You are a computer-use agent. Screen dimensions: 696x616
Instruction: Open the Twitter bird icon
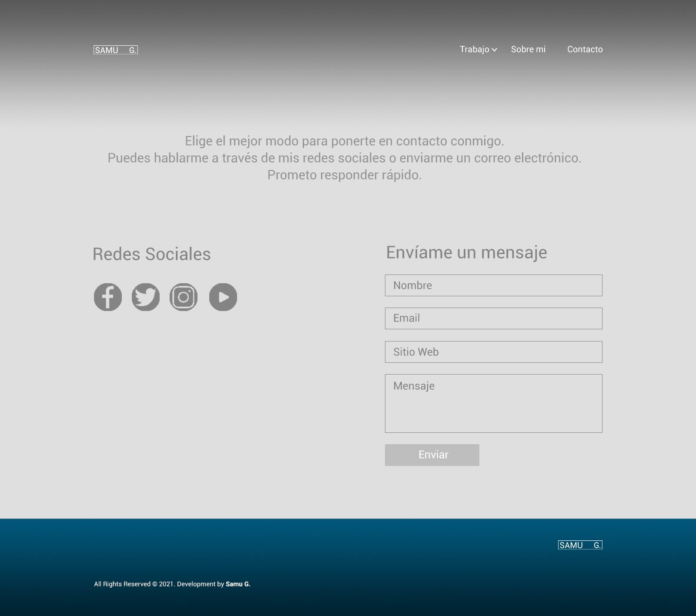pos(146,297)
